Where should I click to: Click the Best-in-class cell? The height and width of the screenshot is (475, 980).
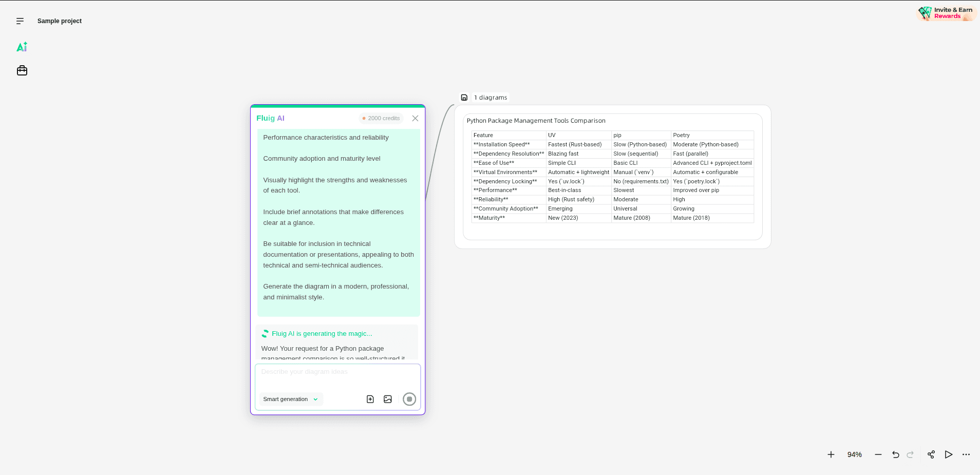(578, 190)
